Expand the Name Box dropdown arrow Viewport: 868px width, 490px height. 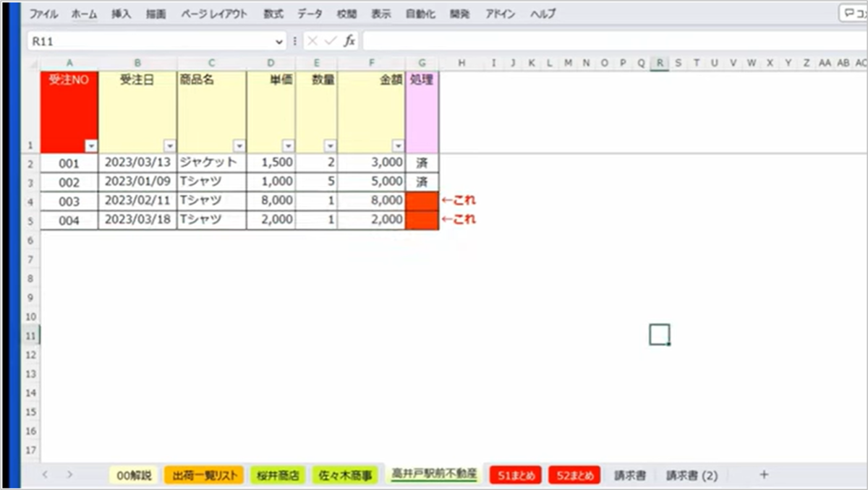280,42
